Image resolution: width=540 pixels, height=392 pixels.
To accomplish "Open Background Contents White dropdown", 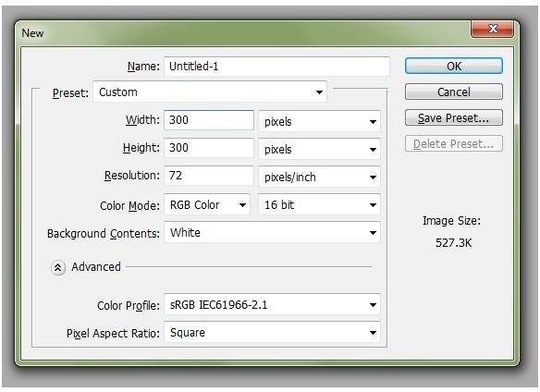I will click(x=272, y=232).
